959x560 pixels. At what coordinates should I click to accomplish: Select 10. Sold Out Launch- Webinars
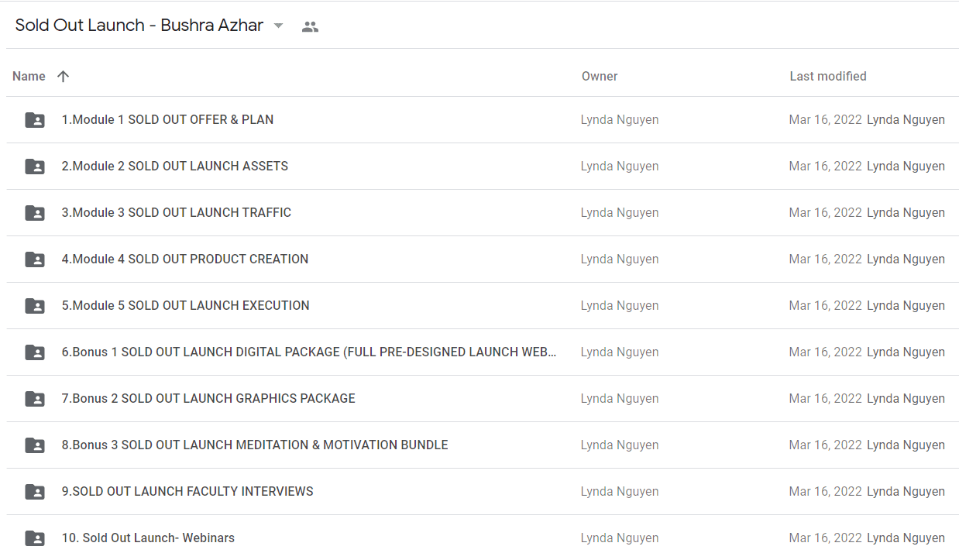click(x=148, y=538)
